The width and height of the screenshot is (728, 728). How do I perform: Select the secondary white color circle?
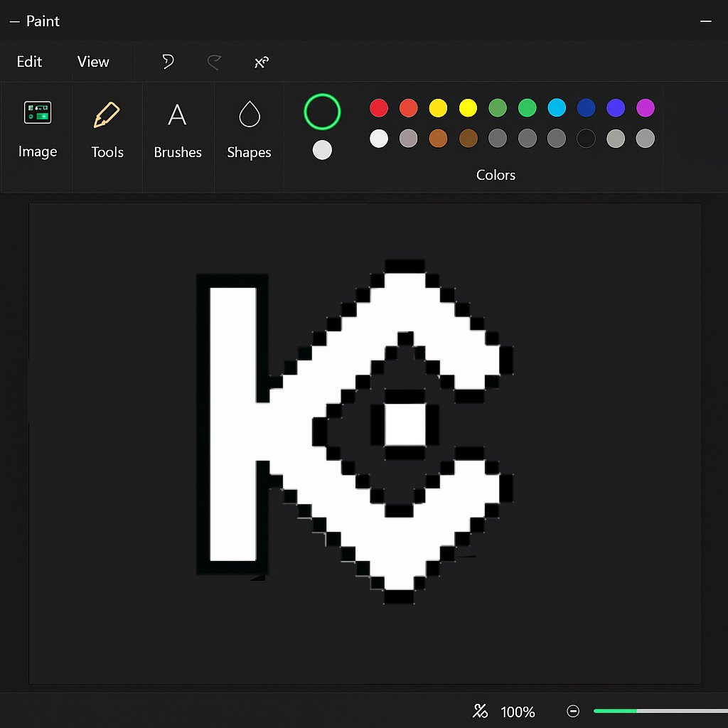click(322, 150)
